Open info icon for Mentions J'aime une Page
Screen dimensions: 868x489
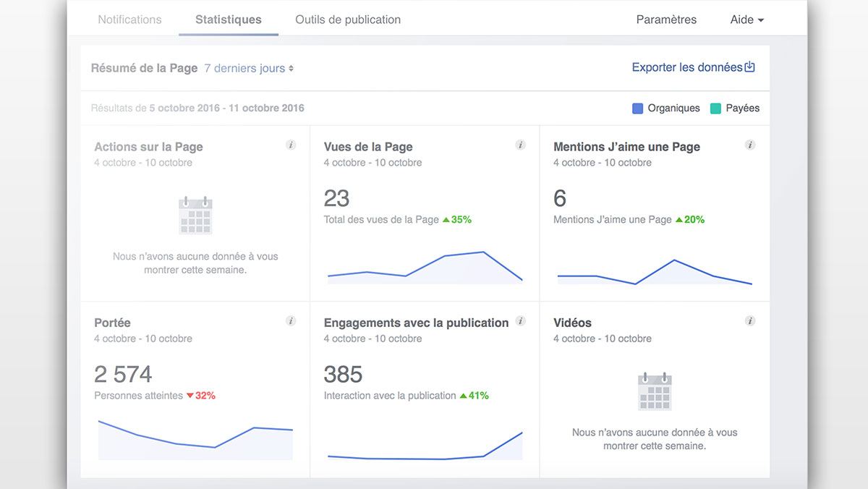[750, 145]
